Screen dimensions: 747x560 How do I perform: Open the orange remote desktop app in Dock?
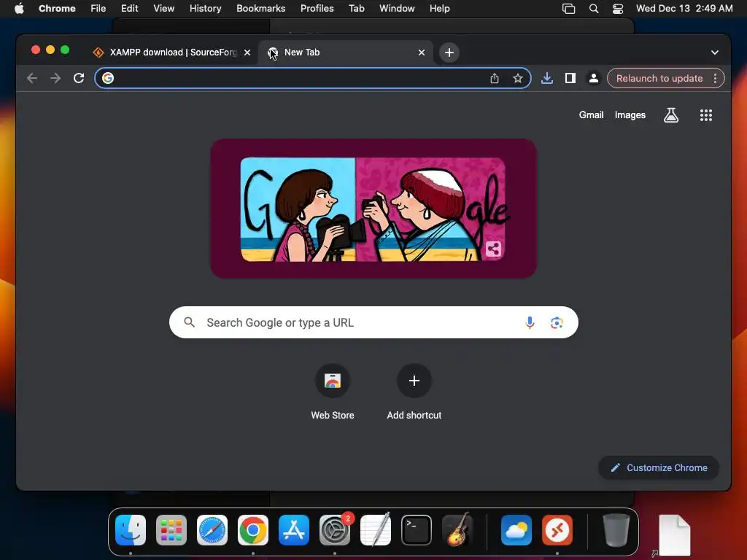[557, 530]
